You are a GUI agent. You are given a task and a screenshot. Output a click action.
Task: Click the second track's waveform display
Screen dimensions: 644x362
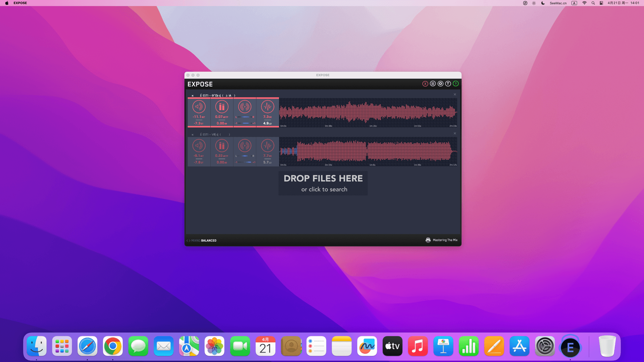click(368, 151)
